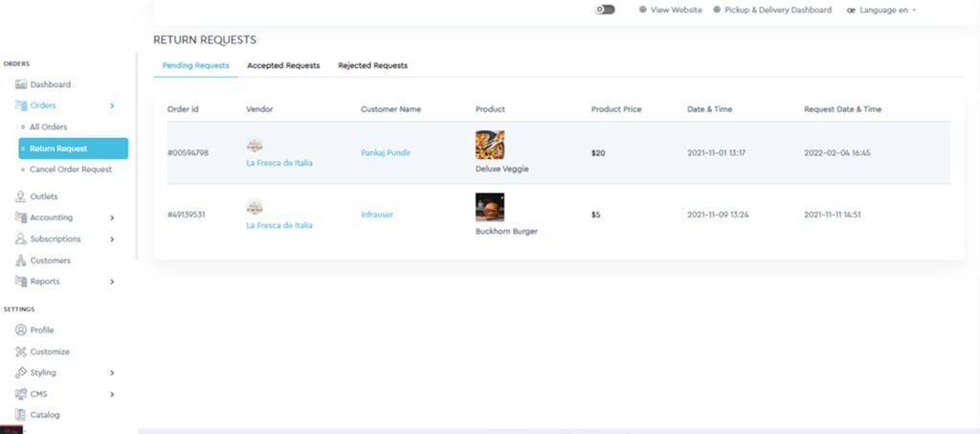Toggle the switch in the top bar
Viewport: 980px width, 434px height.
point(605,10)
